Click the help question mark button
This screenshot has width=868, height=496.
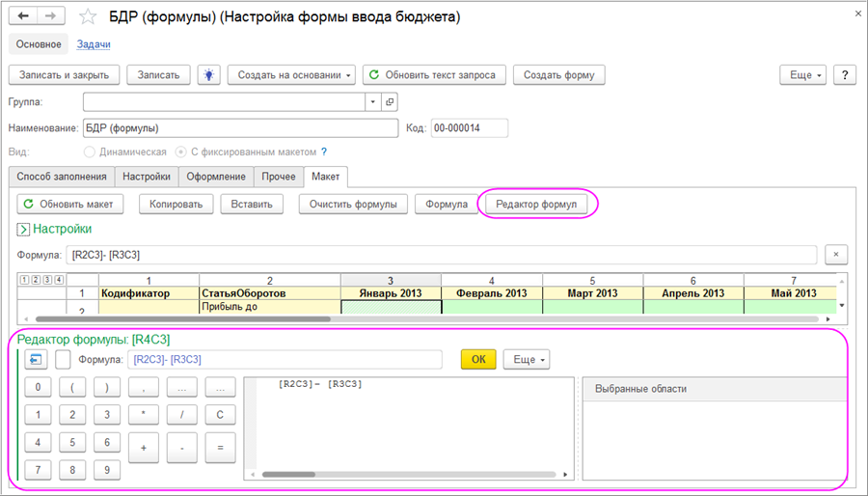tap(844, 75)
